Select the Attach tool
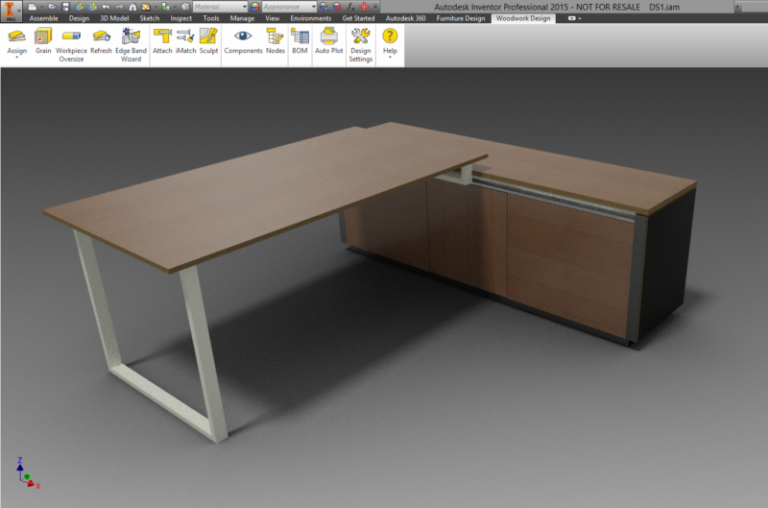Screen dimensions: 768x508 coord(162,37)
